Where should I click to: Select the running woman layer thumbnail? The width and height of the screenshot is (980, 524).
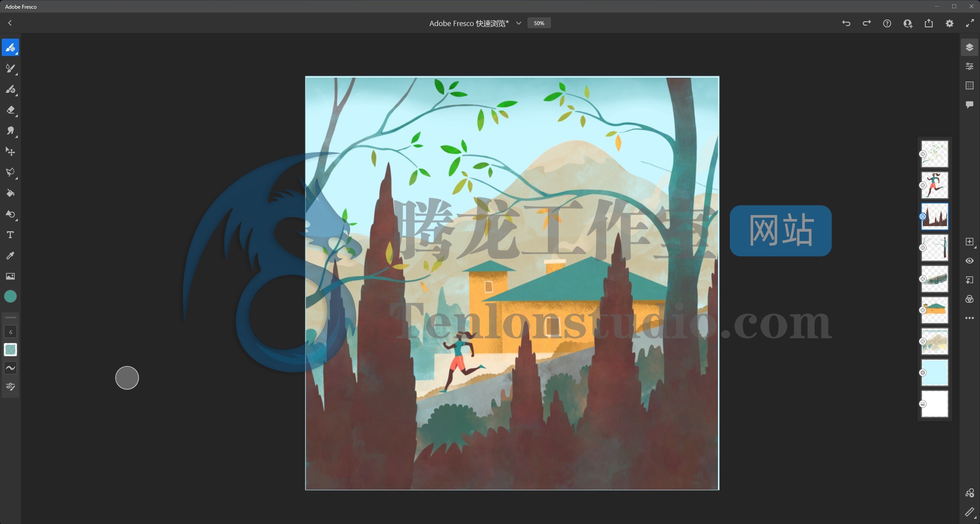pos(934,185)
